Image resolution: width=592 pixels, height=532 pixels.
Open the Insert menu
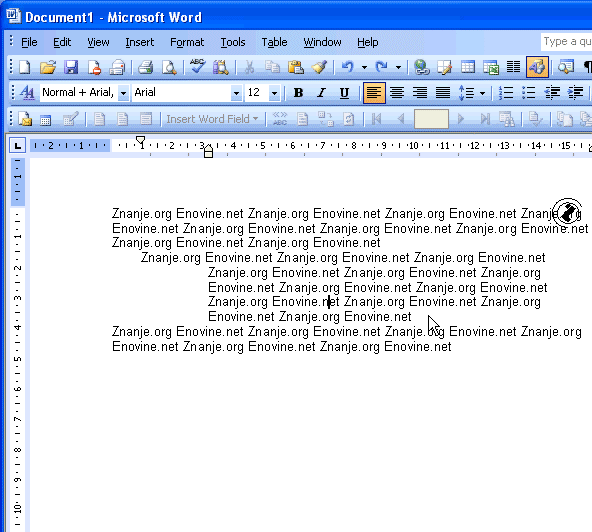(x=140, y=42)
